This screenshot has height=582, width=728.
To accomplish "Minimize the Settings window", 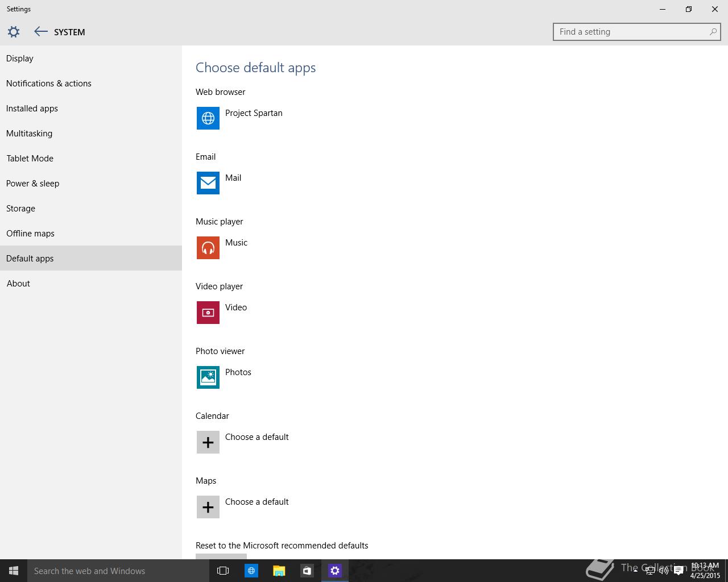I will pos(663,9).
